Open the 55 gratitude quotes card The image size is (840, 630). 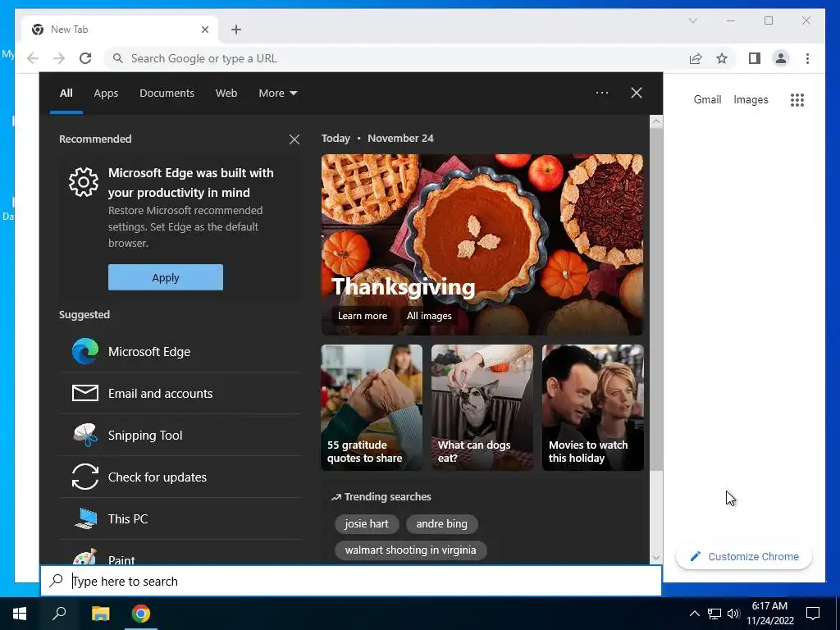372,408
